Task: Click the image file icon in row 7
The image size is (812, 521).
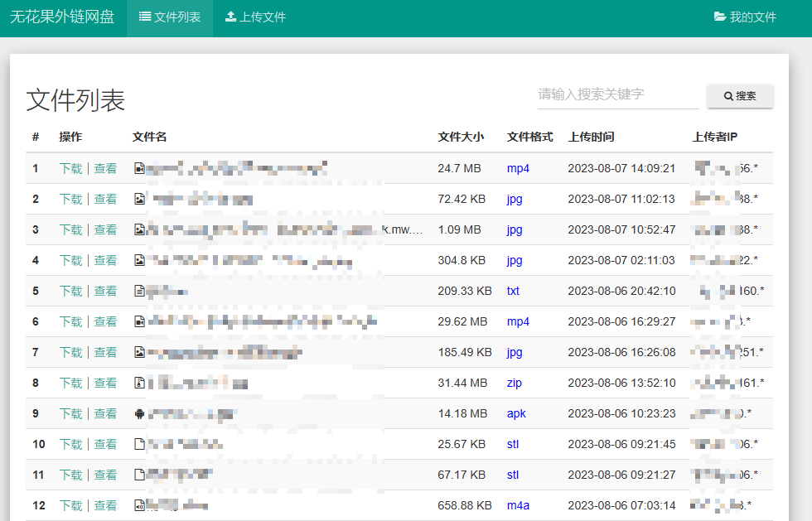Action: coord(139,352)
